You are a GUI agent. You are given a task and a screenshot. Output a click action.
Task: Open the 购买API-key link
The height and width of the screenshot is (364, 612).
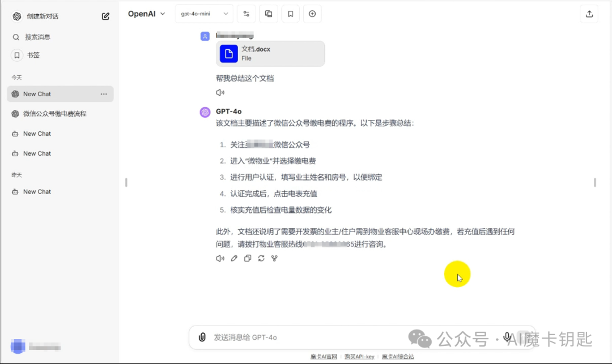[359, 357]
